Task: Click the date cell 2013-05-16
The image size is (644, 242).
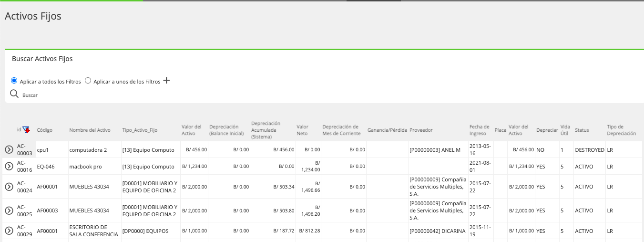Action: pyautogui.click(x=480, y=149)
